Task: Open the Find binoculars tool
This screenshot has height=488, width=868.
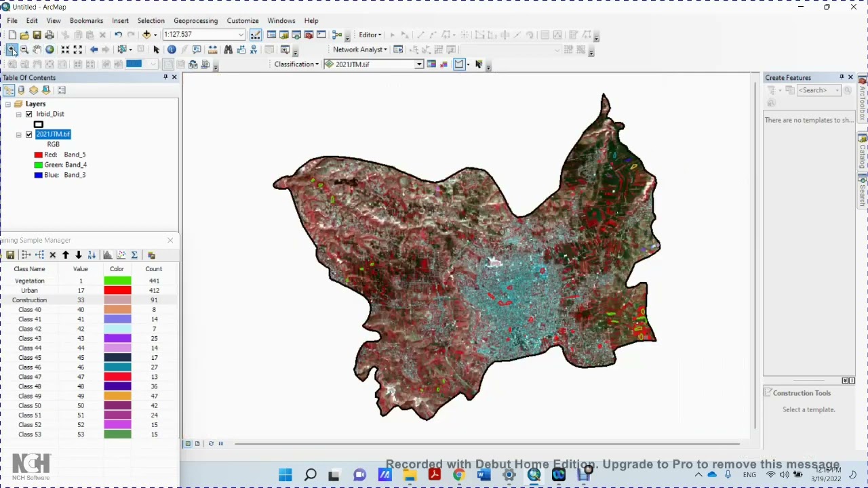Action: 228,49
